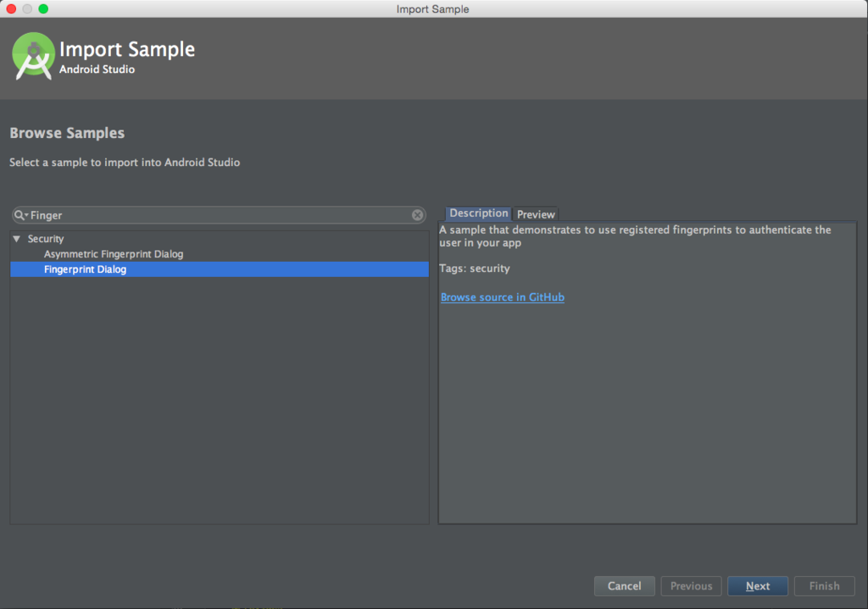This screenshot has height=609, width=868.
Task: Close the Import Sample window
Action: tap(11, 8)
